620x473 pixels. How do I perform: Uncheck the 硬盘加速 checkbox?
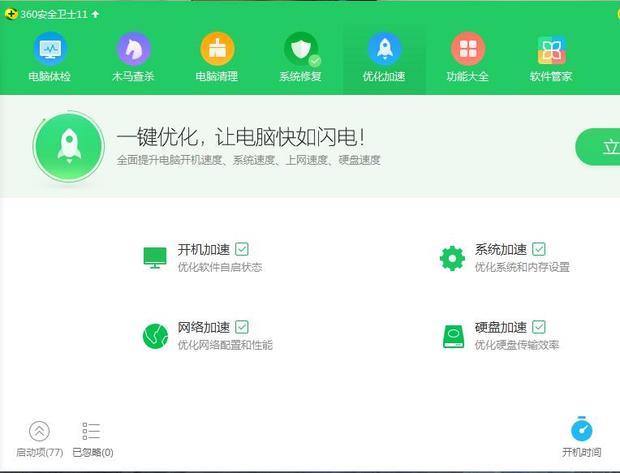pos(539,327)
